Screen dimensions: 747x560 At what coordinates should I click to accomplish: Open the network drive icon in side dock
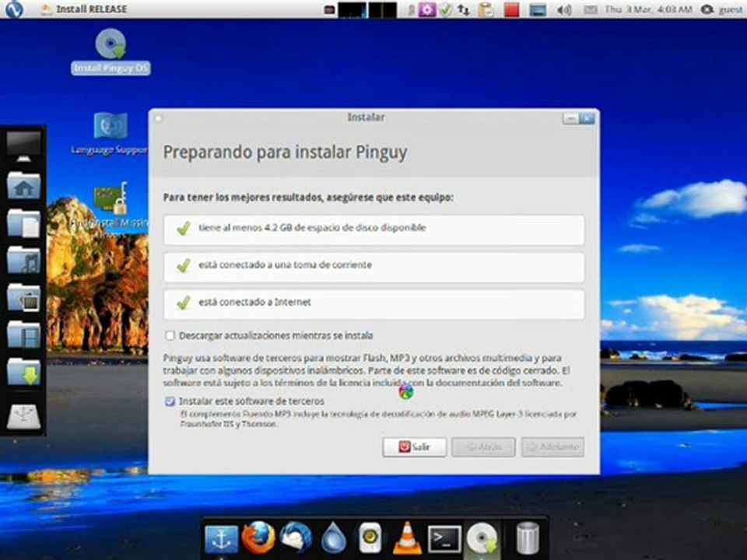[x=23, y=415]
